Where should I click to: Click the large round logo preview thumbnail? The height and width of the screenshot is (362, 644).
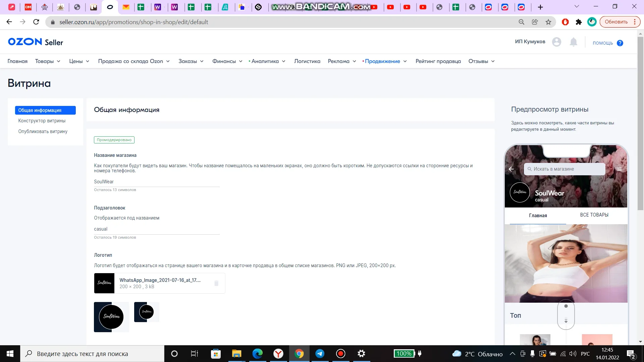point(111,317)
